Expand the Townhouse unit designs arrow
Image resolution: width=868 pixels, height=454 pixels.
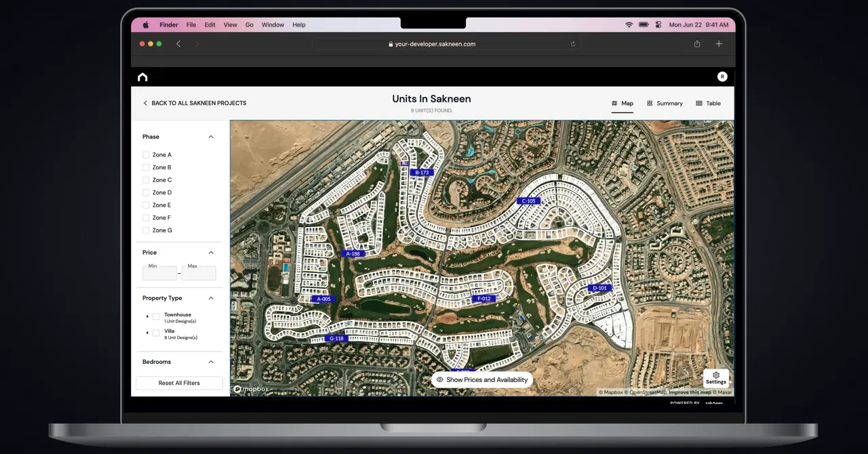(147, 316)
